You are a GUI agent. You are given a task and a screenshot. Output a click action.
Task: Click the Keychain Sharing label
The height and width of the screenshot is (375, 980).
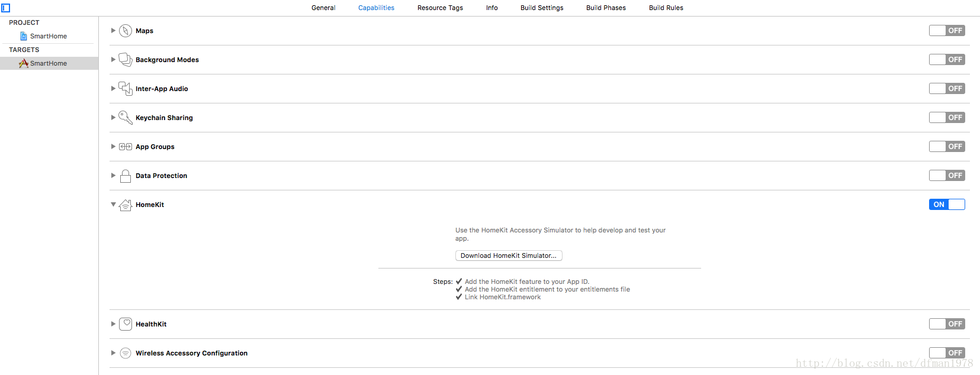(x=164, y=118)
